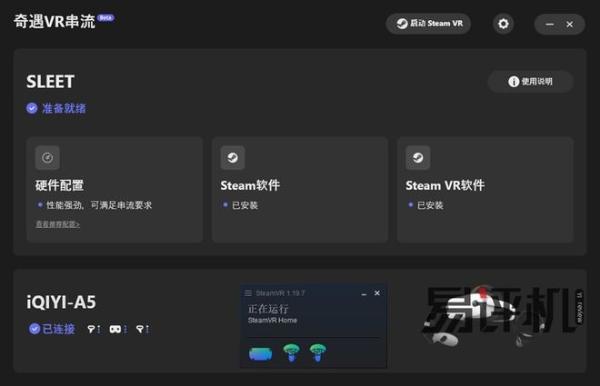The image size is (600, 386).
Task: Click the Steam软件 heading
Action: 250,186
